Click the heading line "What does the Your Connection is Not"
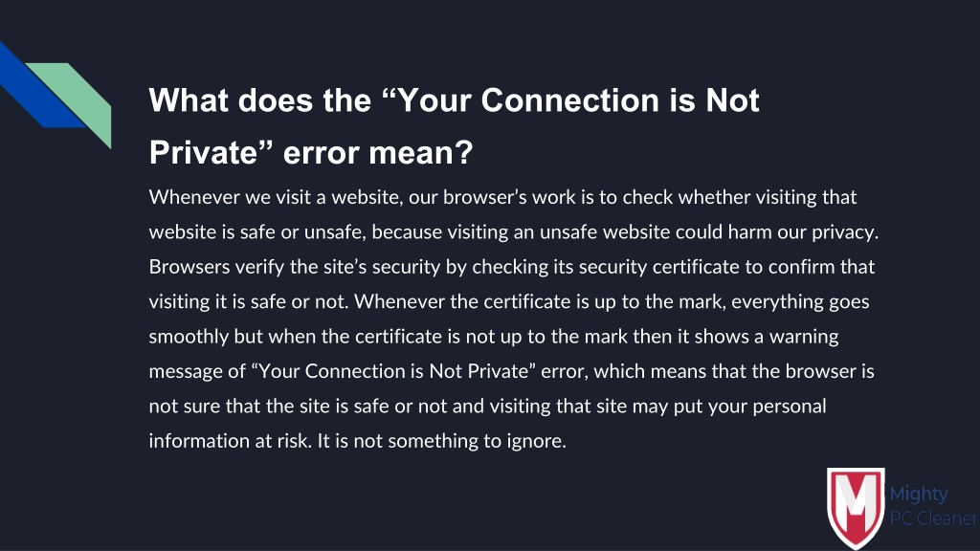 pos(454,99)
